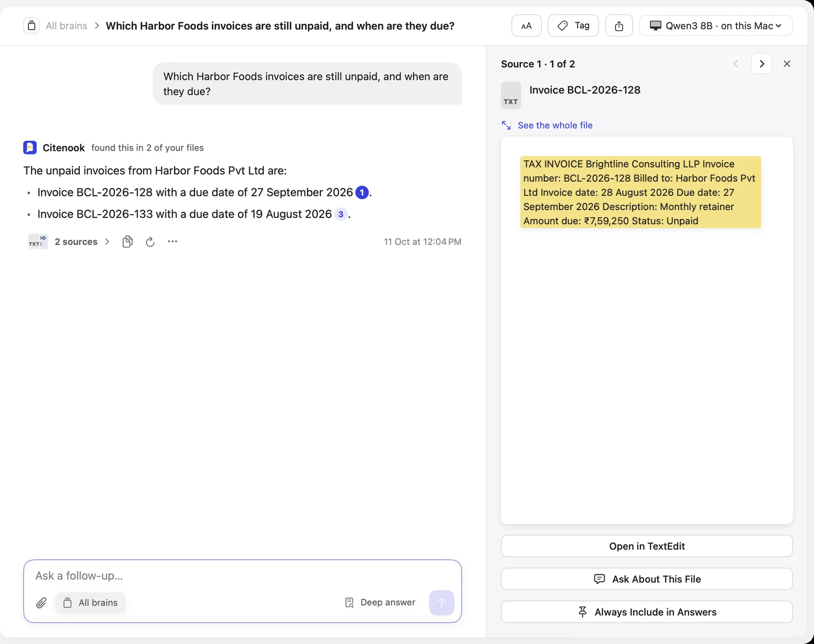
Task: Click the Invoice BCL-2026-128 file title
Action: click(x=585, y=90)
